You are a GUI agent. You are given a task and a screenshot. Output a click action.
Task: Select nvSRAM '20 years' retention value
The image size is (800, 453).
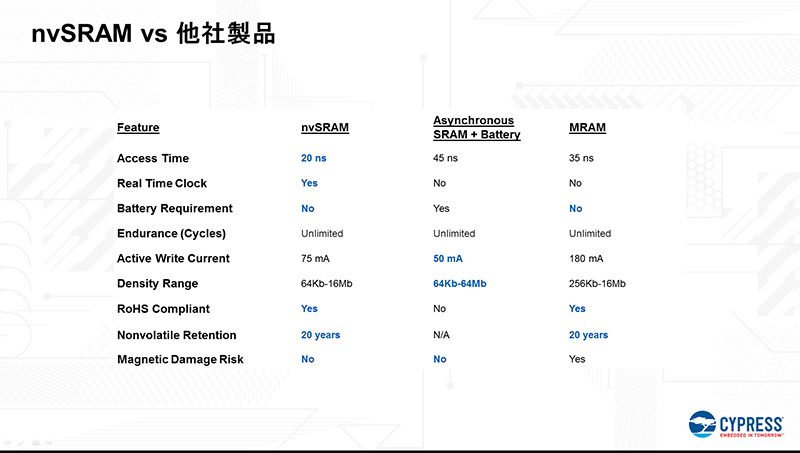click(320, 335)
